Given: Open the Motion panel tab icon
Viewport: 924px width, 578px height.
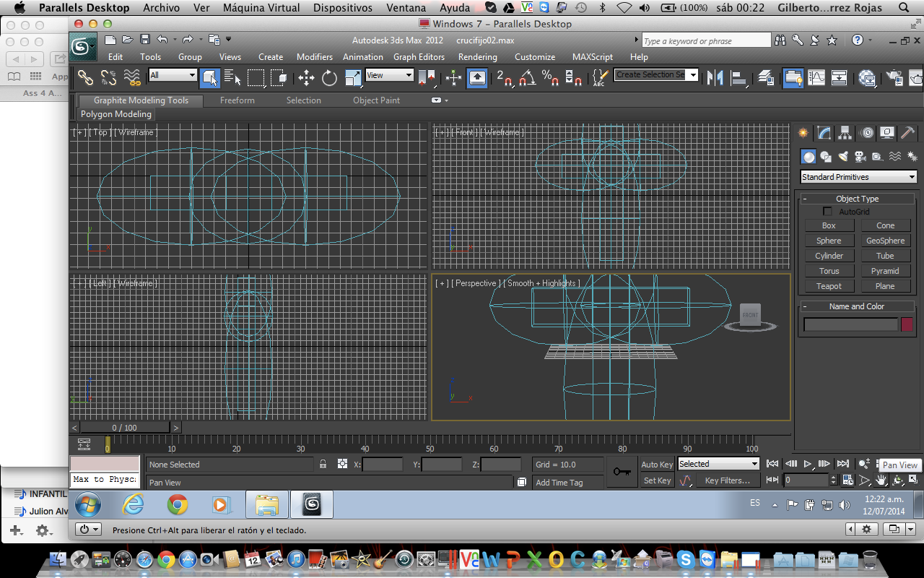Looking at the screenshot, I should coord(866,133).
